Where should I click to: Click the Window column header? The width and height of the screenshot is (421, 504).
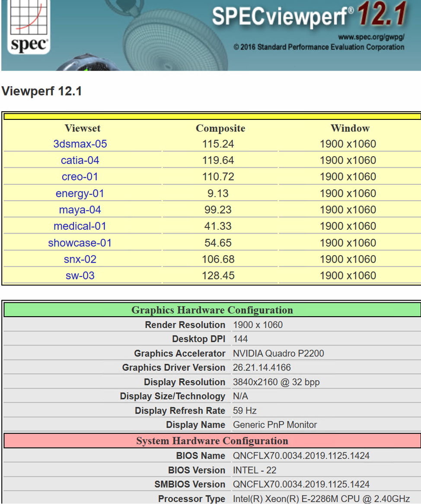click(x=350, y=128)
